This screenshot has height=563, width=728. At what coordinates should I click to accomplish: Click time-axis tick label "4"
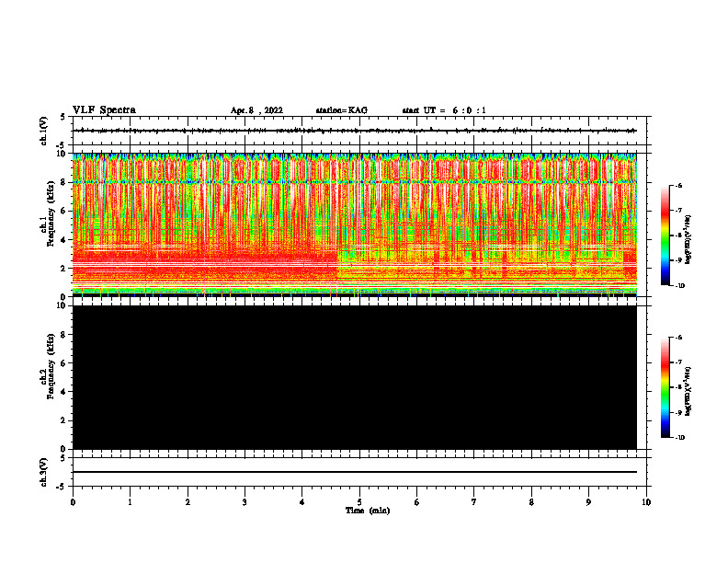click(x=302, y=502)
